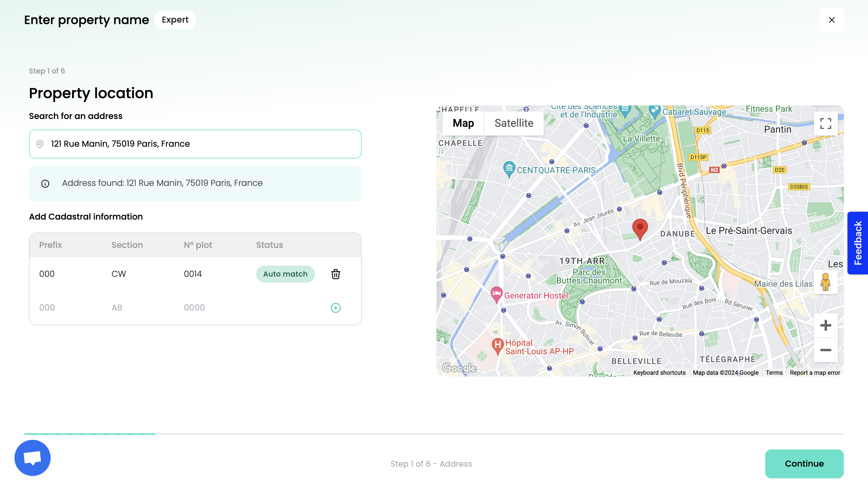The height and width of the screenshot is (488, 868).
Task: Click the empty Section AB field
Action: tap(135, 308)
